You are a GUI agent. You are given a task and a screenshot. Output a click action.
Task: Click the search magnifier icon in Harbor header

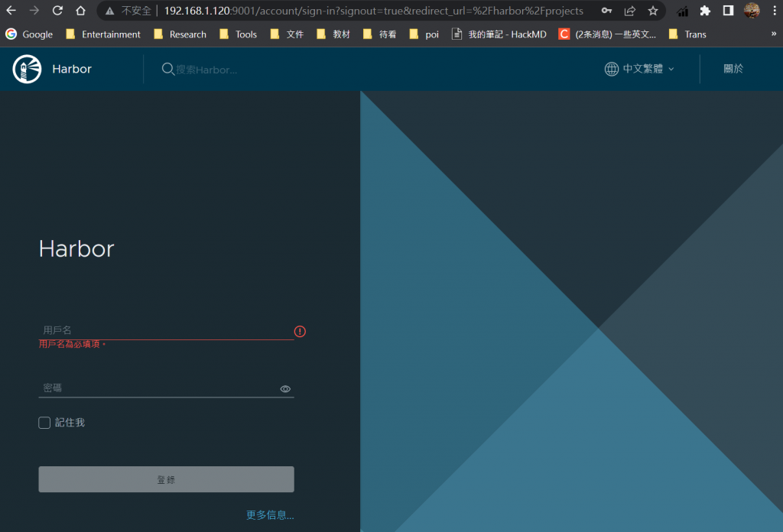click(167, 69)
